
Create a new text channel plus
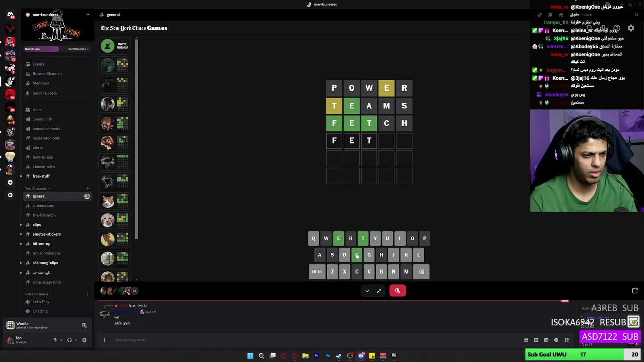(88, 189)
